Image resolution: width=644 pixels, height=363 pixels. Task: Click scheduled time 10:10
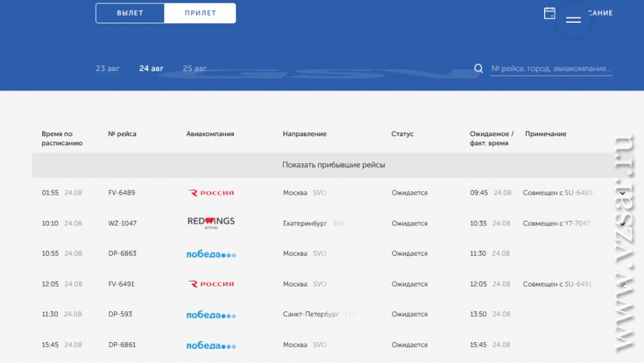pyautogui.click(x=50, y=223)
